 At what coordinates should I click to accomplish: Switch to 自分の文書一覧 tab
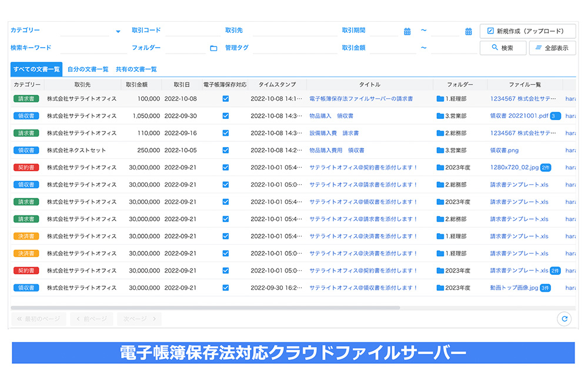point(88,69)
